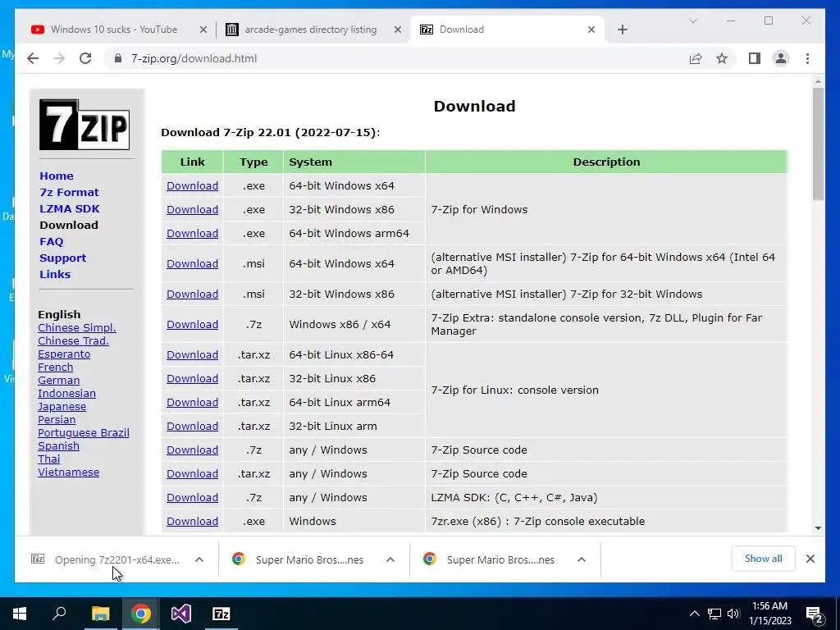Download 7-Zip Extra .7z package
Screen dimensions: 840x630
coord(192,325)
